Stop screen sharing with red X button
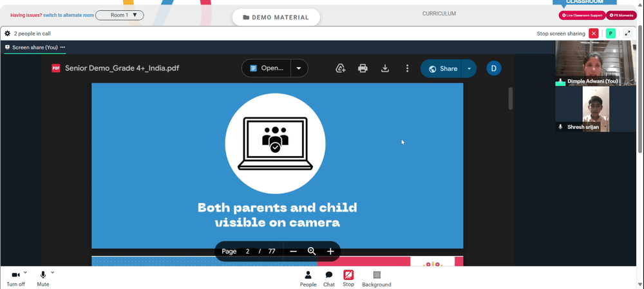 pyautogui.click(x=594, y=34)
